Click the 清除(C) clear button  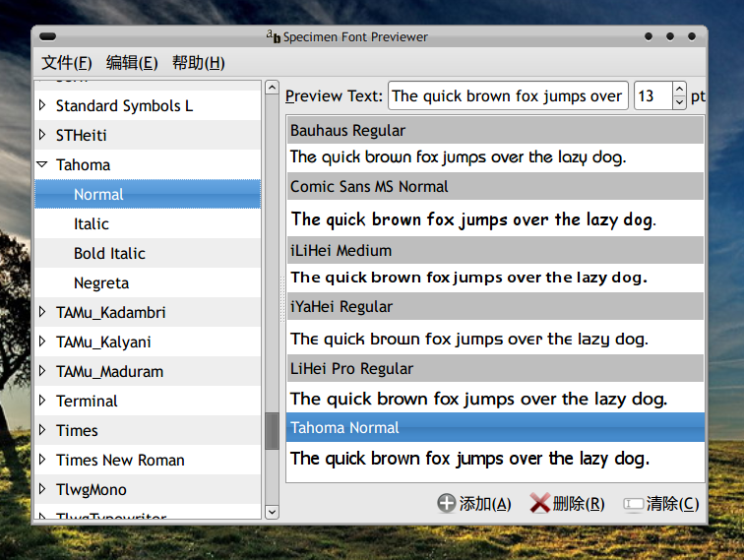(x=661, y=504)
